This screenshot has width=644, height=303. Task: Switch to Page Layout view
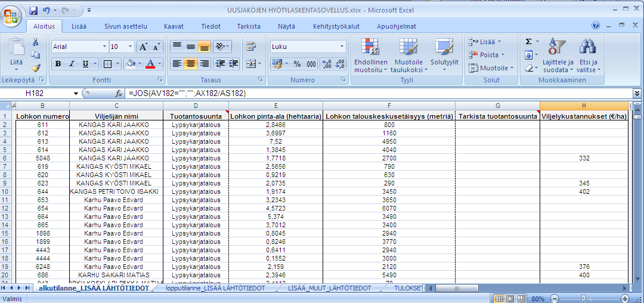click(510, 298)
